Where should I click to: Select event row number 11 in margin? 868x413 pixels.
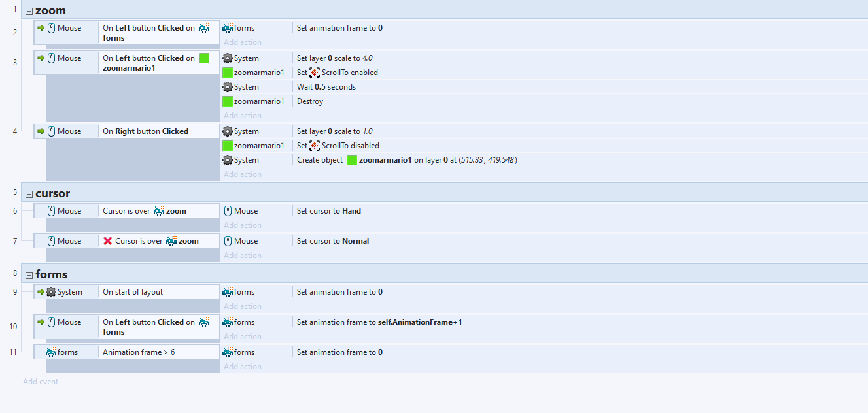13,352
